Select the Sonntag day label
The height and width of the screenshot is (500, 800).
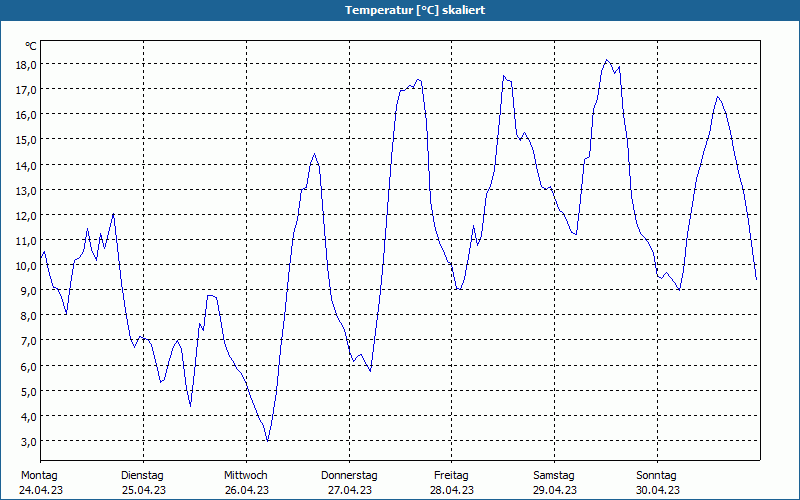656,476
